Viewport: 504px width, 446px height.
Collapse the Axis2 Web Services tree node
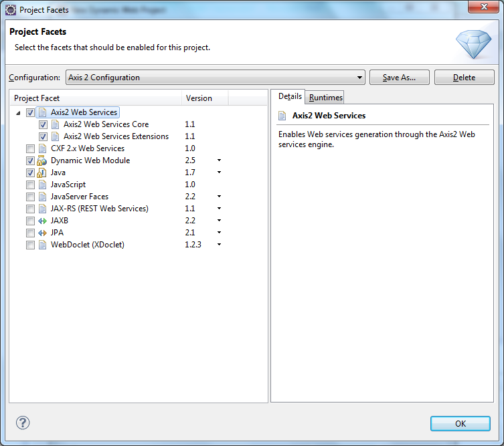pos(18,112)
